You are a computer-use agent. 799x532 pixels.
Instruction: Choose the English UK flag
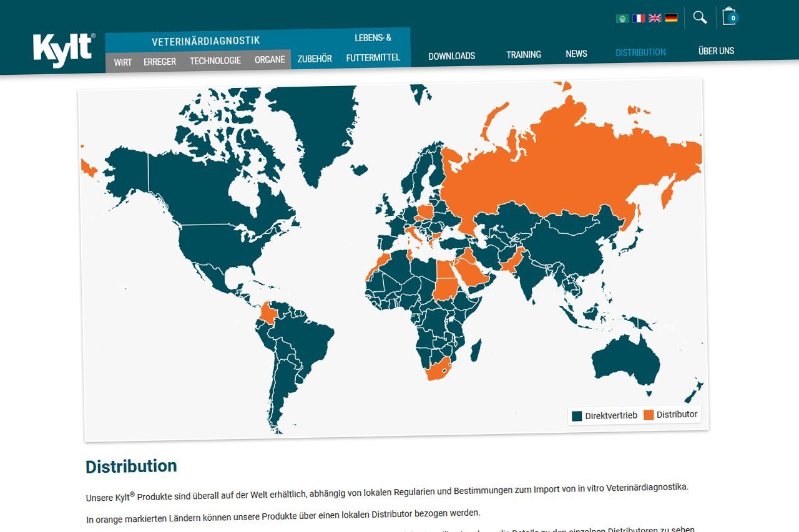[x=655, y=18]
